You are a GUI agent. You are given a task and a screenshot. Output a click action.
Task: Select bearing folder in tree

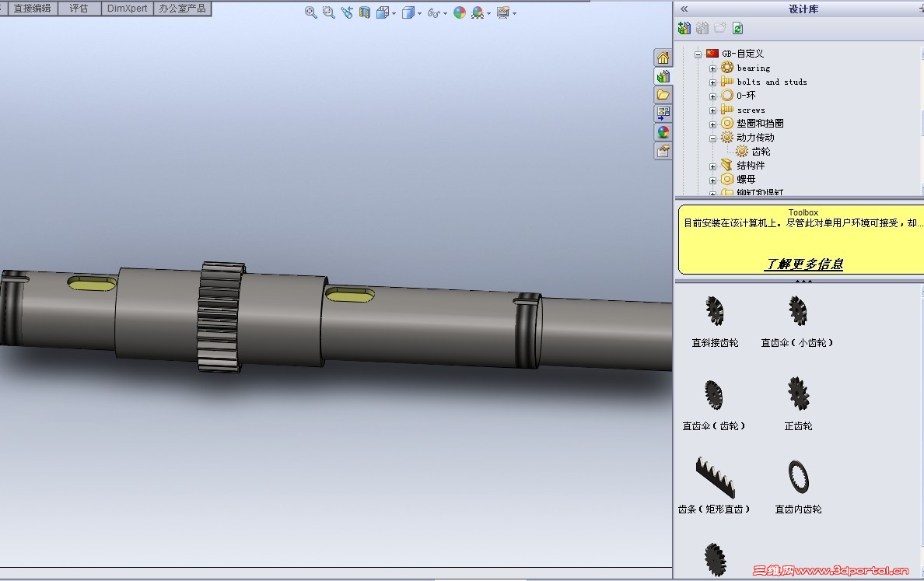[753, 68]
